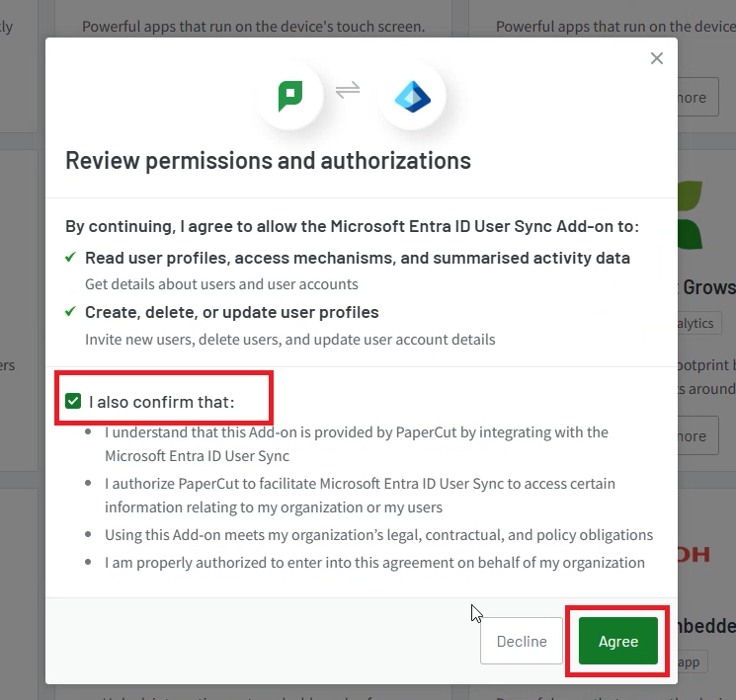Click 'Get details about users and user accounts'

pos(221,283)
